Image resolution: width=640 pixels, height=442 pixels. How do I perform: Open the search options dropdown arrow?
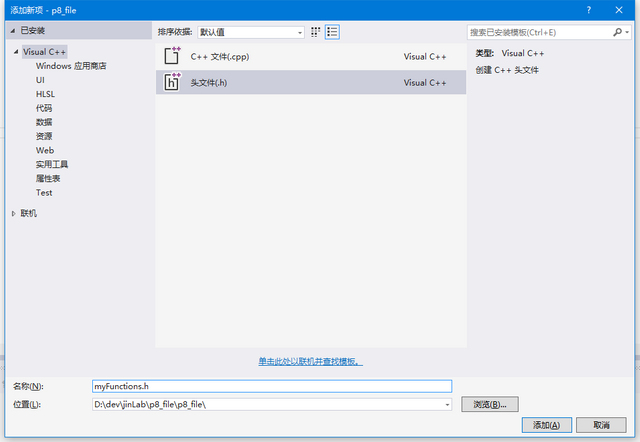[627, 32]
